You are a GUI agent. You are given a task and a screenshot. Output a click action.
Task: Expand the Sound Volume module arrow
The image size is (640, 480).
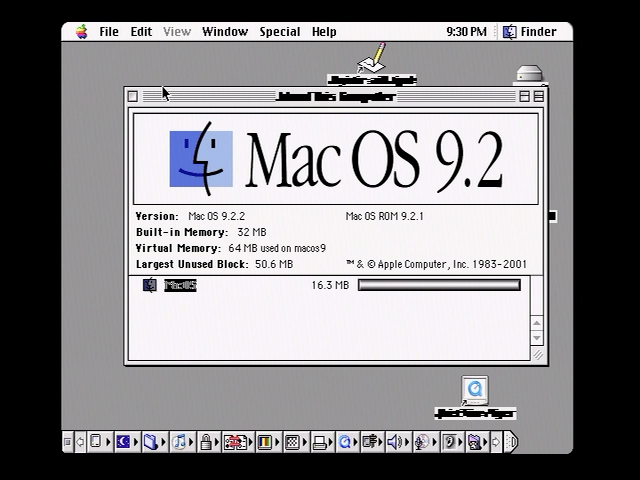407,442
